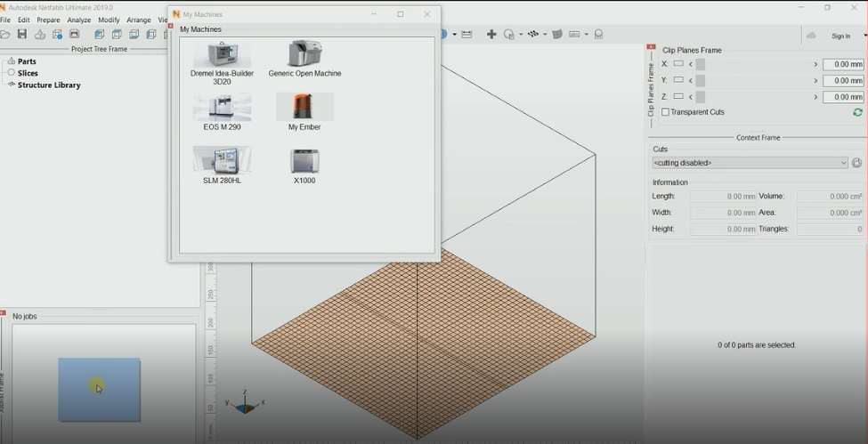868x444 pixels.
Task: Click the cloud icon near Sign In
Action: pos(811,36)
